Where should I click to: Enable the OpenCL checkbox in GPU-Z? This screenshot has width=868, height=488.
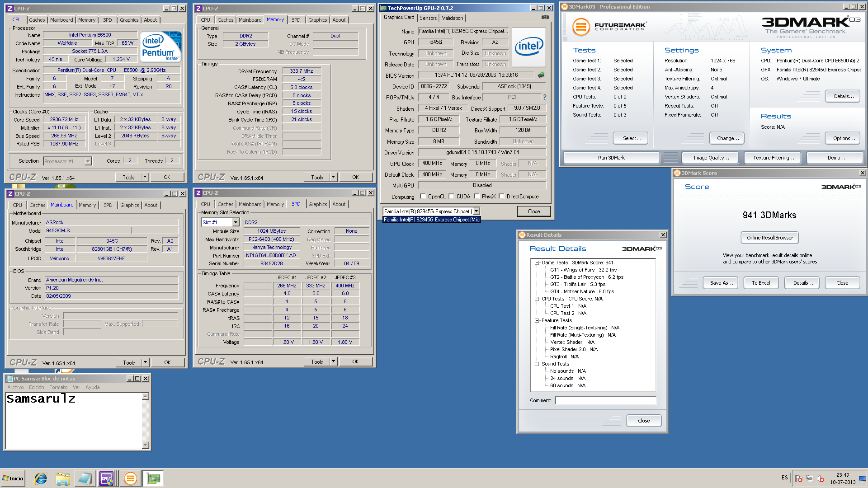[423, 197]
